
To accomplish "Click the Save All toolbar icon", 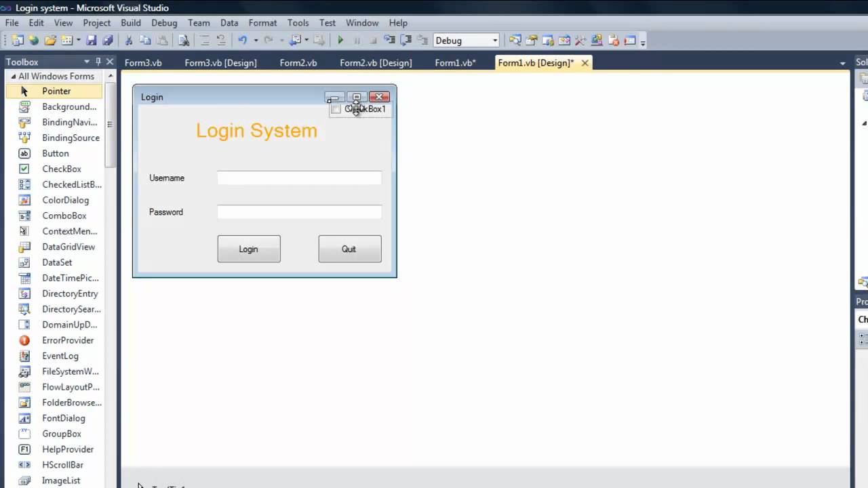I will click(x=107, y=41).
